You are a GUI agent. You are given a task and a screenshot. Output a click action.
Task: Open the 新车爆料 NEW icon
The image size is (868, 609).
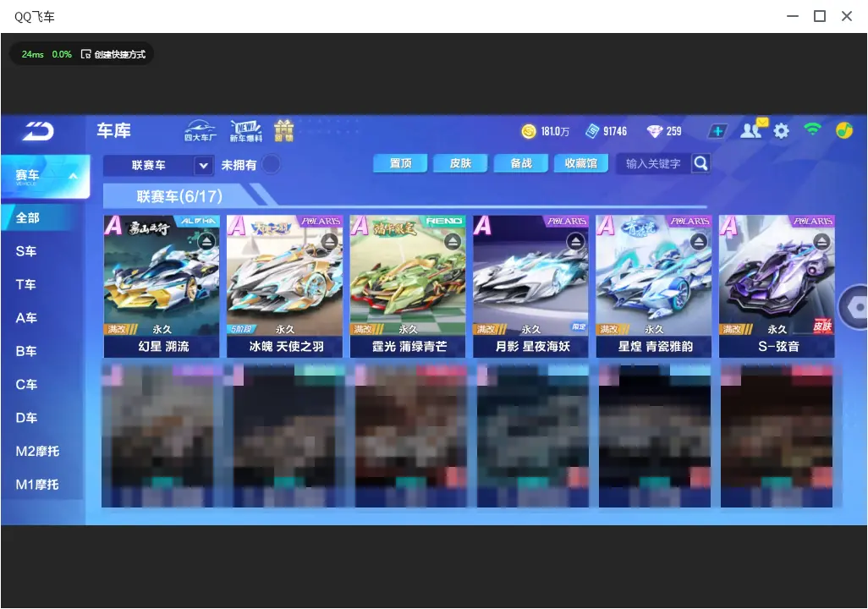(246, 130)
